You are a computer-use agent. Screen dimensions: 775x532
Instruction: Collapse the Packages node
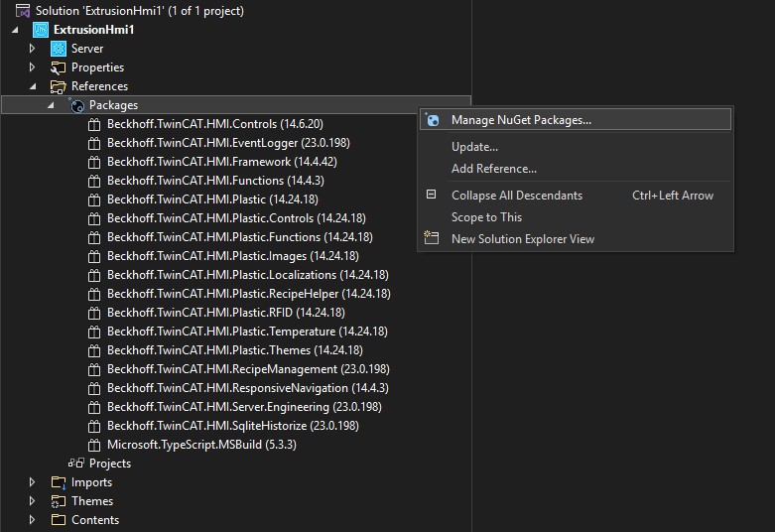pos(51,105)
